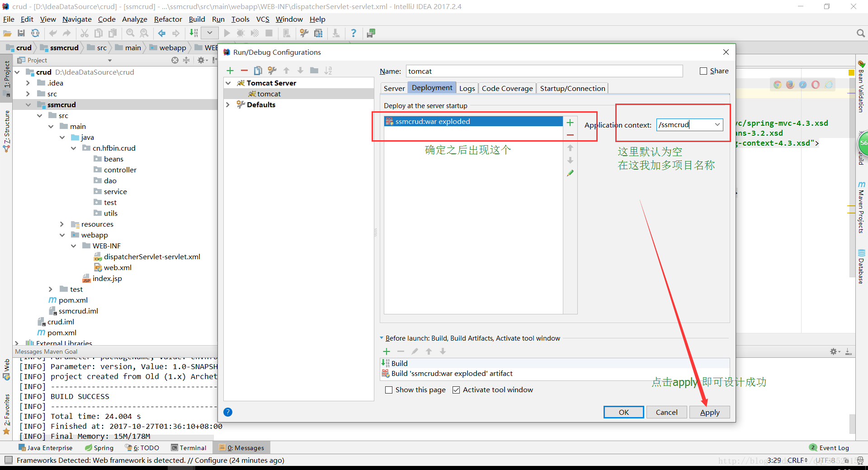Open VCS menu
Image resolution: width=868 pixels, height=470 pixels.
click(x=263, y=19)
